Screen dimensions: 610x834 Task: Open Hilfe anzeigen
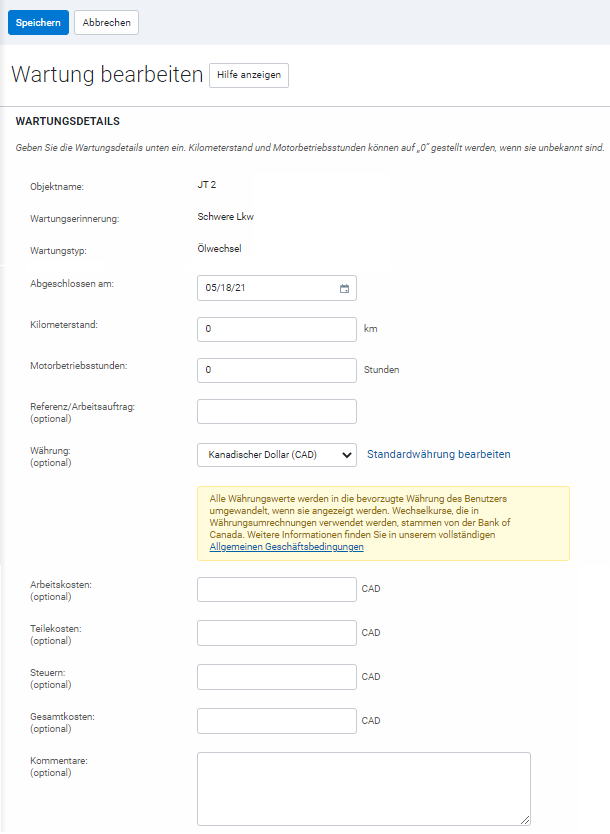tap(248, 75)
